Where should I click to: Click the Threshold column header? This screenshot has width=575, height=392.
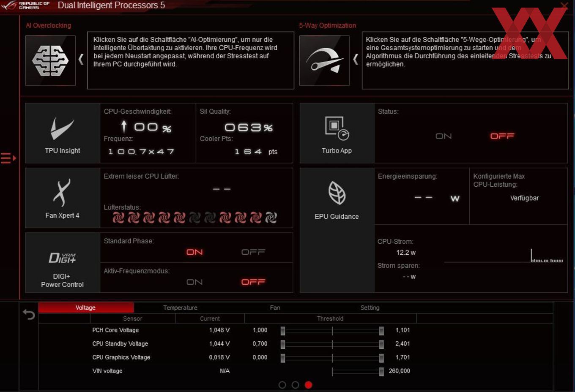coord(330,318)
